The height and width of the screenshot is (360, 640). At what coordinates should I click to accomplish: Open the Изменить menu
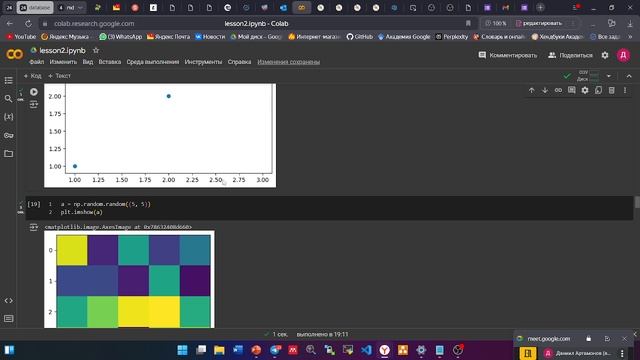click(x=63, y=62)
